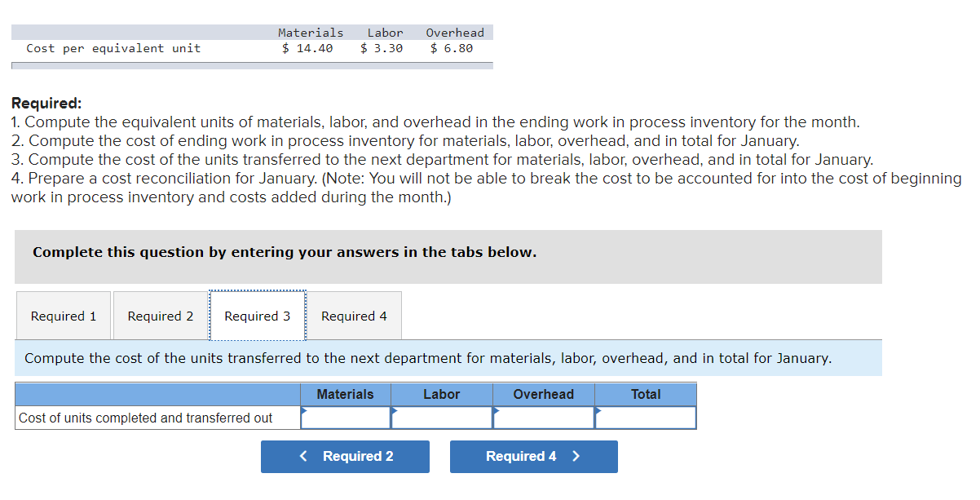Switch to the Required 2 tab

(x=160, y=316)
